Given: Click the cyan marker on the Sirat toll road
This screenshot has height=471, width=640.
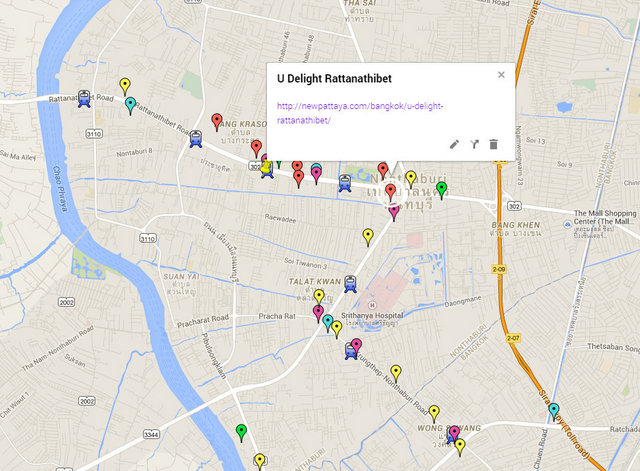Looking at the screenshot, I should [553, 411].
